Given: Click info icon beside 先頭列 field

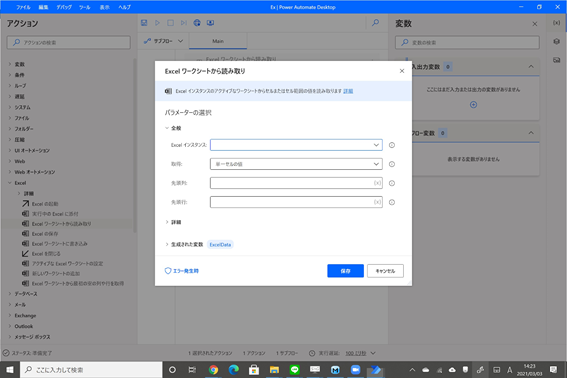Looking at the screenshot, I should 392,183.
